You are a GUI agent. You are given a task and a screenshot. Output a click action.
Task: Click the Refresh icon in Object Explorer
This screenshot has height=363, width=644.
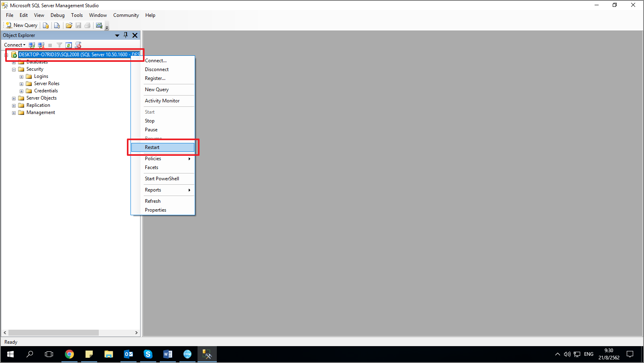click(69, 45)
